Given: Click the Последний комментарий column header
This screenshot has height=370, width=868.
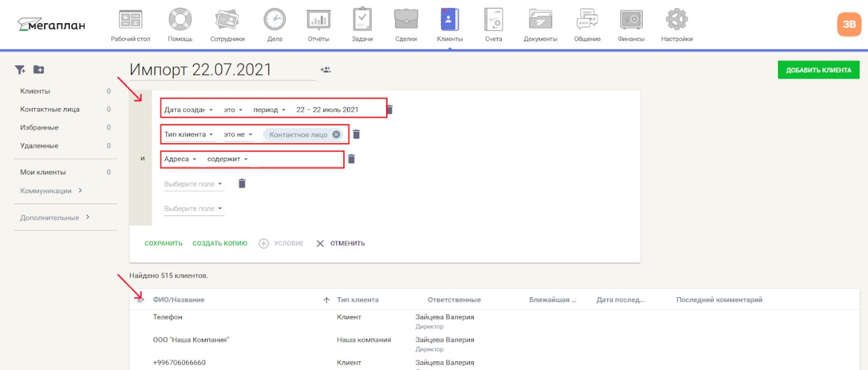Looking at the screenshot, I should 720,300.
